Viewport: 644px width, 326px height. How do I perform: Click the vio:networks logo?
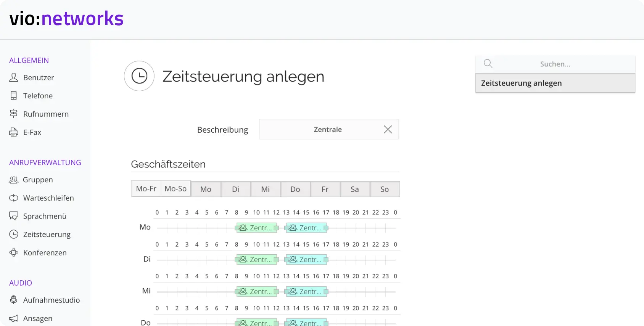point(66,19)
